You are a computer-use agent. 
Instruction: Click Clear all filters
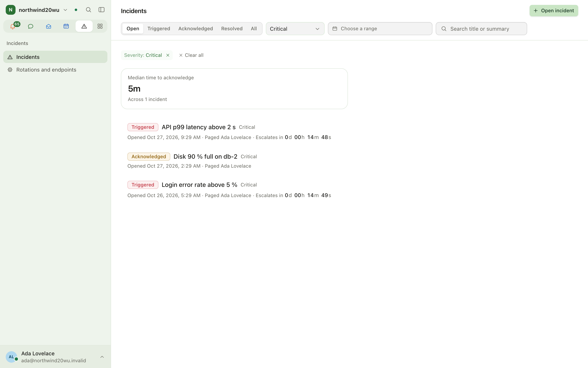coord(191,55)
